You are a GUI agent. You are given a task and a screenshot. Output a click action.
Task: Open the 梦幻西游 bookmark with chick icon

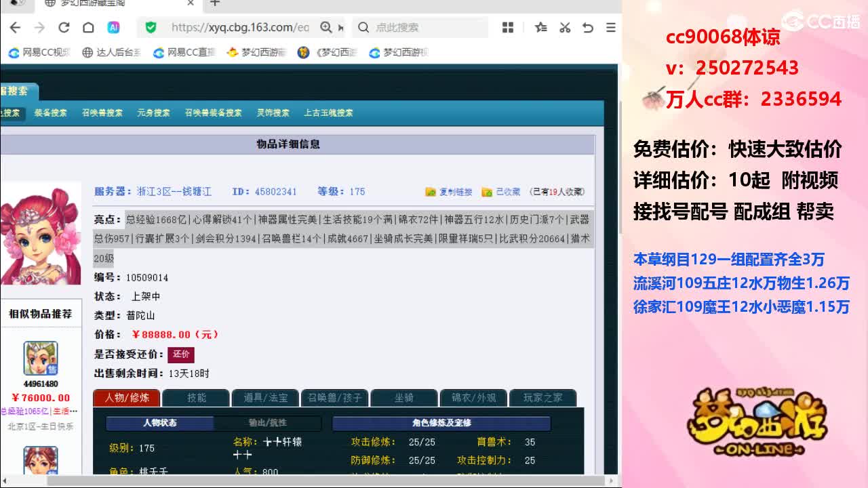click(257, 52)
